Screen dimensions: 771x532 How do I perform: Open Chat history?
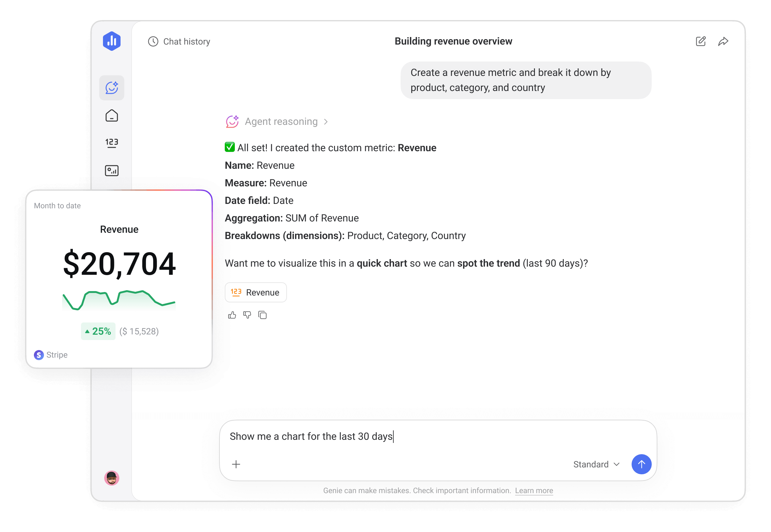tap(179, 41)
